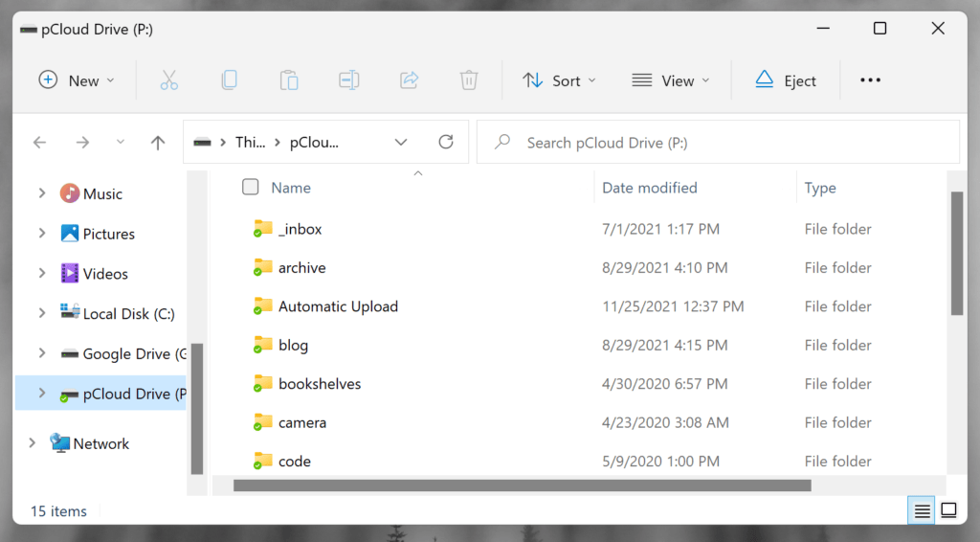Screen dimensions: 980x542
Task: Select Google Drive in the sidebar
Action: pos(134,353)
